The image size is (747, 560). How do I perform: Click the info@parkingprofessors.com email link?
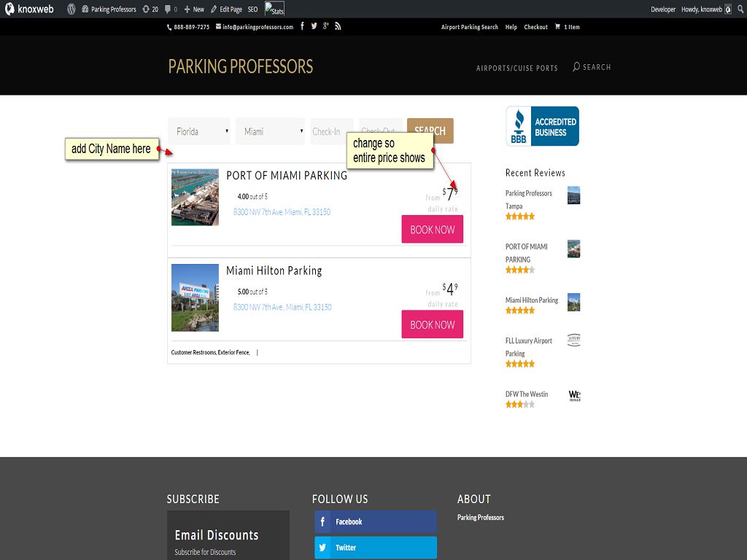click(255, 27)
